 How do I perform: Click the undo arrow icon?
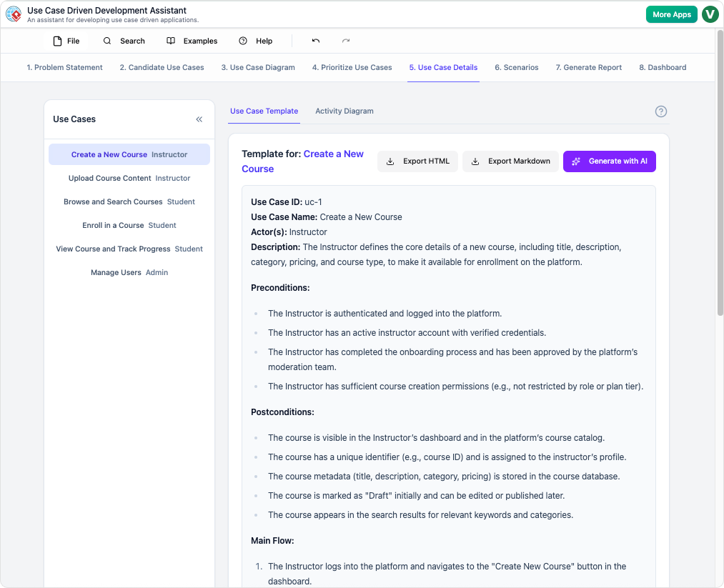click(315, 41)
